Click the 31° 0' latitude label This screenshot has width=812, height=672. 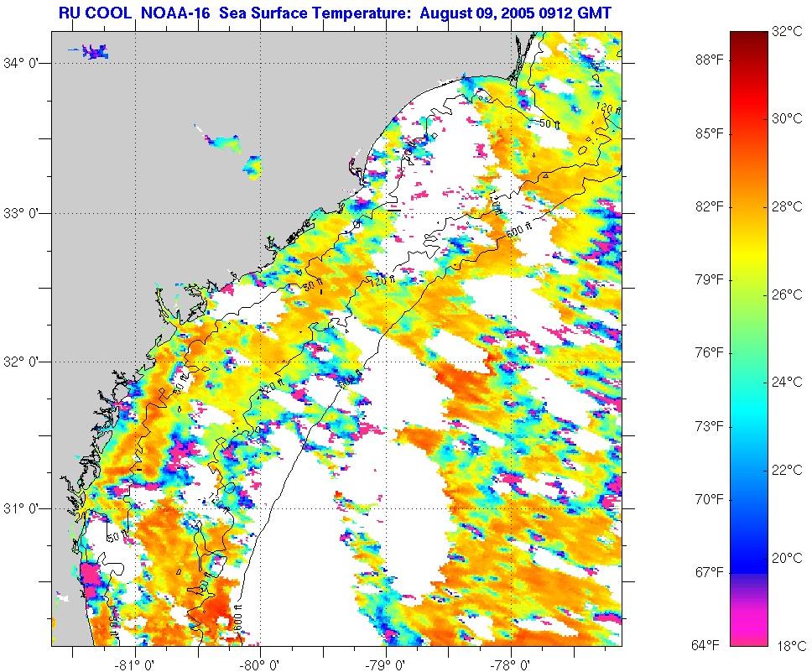pos(29,508)
